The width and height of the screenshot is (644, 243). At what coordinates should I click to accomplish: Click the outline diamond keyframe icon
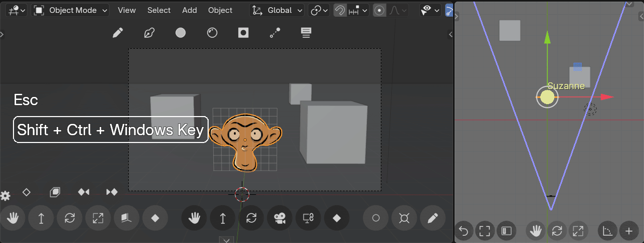(26, 192)
